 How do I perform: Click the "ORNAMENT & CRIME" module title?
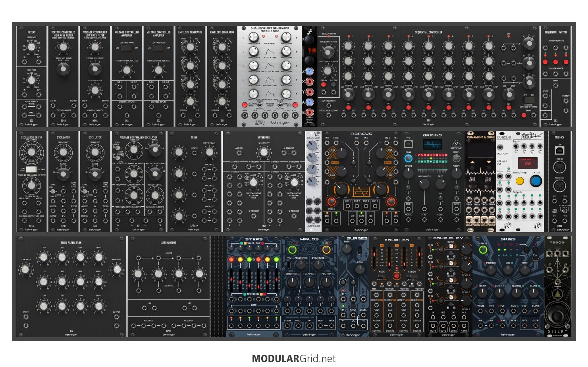[481, 137]
